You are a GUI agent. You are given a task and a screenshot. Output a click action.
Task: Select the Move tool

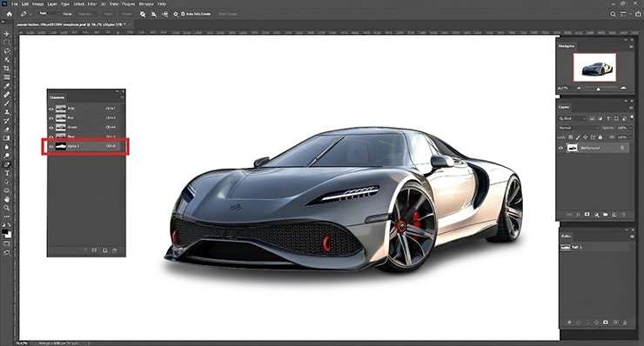(x=7, y=34)
